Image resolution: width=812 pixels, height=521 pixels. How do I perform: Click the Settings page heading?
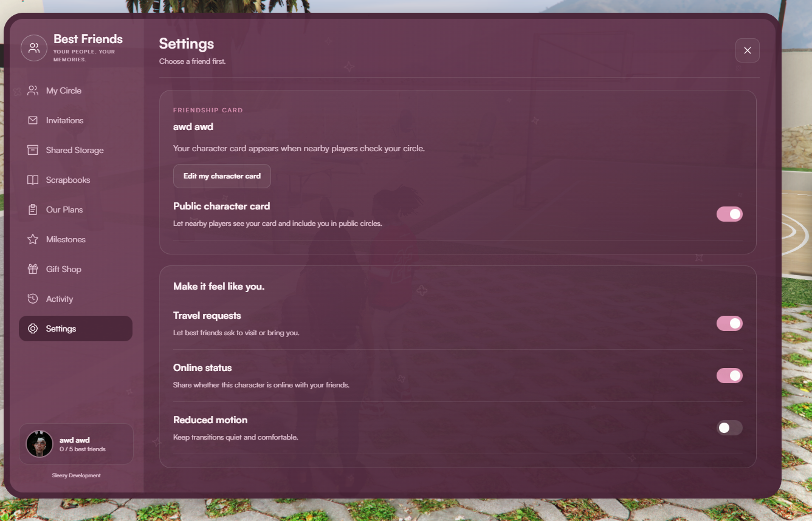tap(187, 44)
